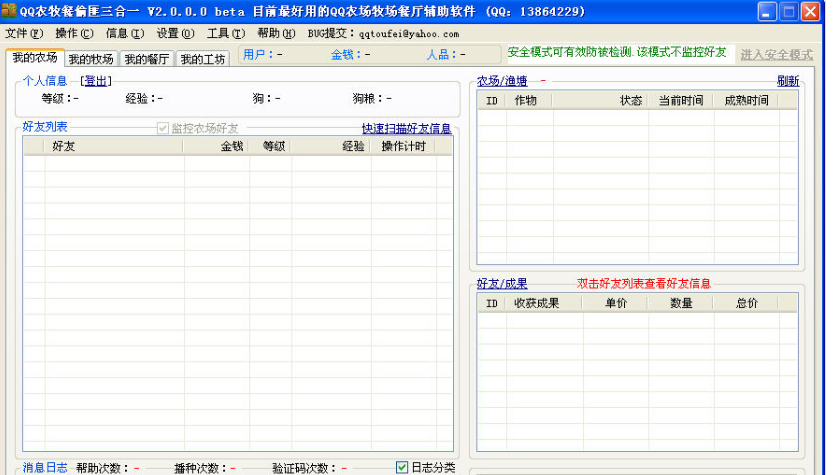Open the 设置(O) menu
The width and height of the screenshot is (834, 475).
click(x=176, y=34)
